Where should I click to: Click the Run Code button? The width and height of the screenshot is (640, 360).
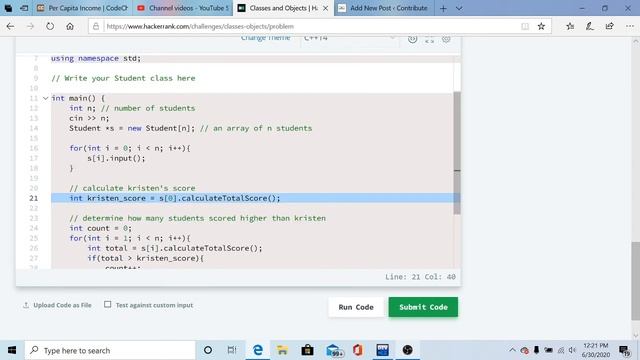coord(356,307)
